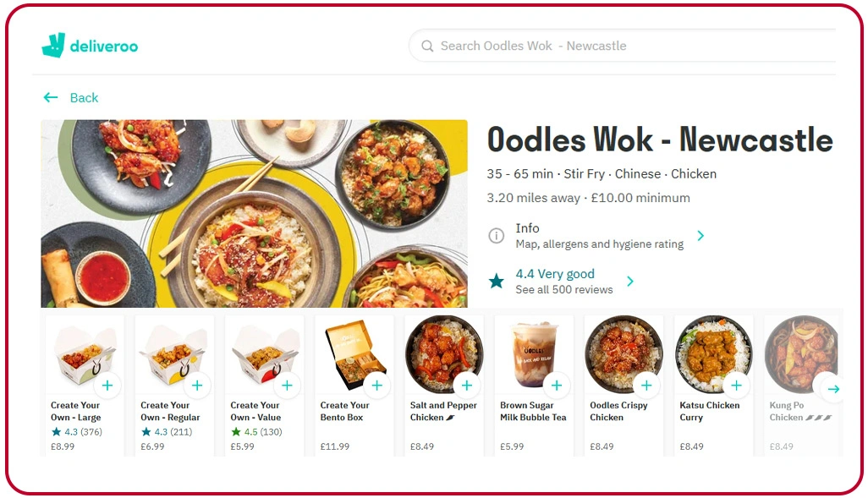
Task: Open Map, allergens and hygiene rating info
Action: (x=600, y=244)
